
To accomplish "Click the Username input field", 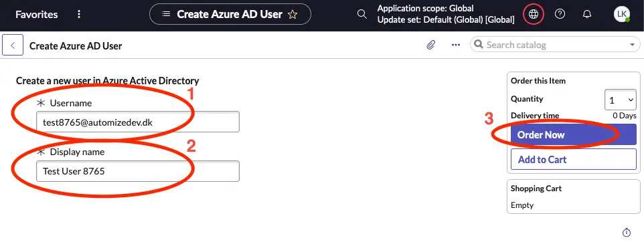I will [138, 122].
